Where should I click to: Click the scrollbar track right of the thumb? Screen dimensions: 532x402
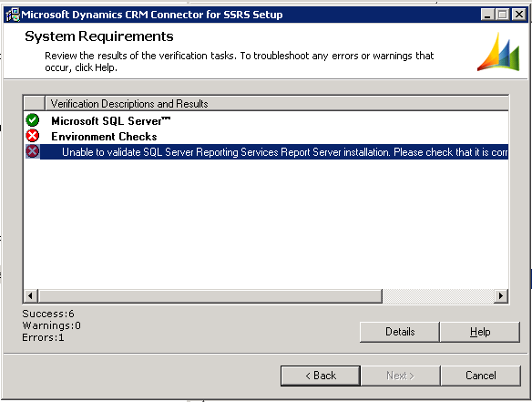(438, 295)
